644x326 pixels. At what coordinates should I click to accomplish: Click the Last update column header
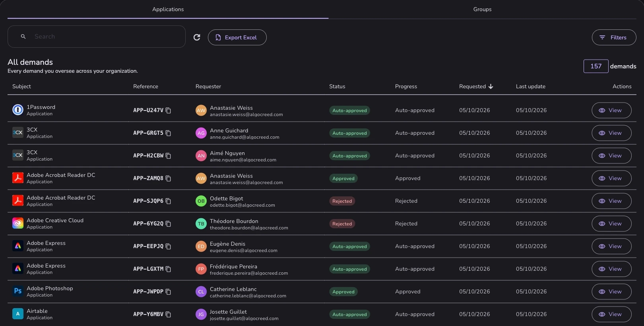pyautogui.click(x=531, y=86)
